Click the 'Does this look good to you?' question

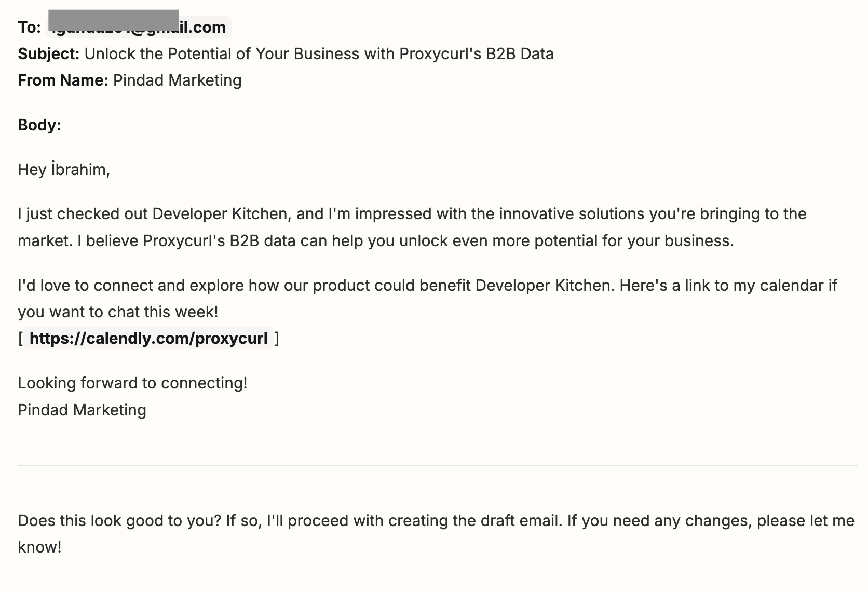pyautogui.click(x=119, y=521)
